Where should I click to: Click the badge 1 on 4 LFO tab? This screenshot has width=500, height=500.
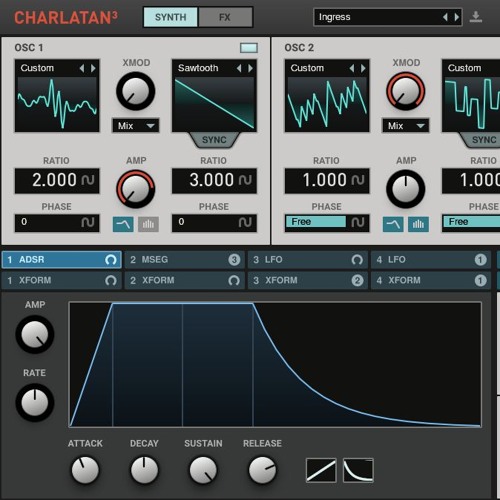point(480,260)
